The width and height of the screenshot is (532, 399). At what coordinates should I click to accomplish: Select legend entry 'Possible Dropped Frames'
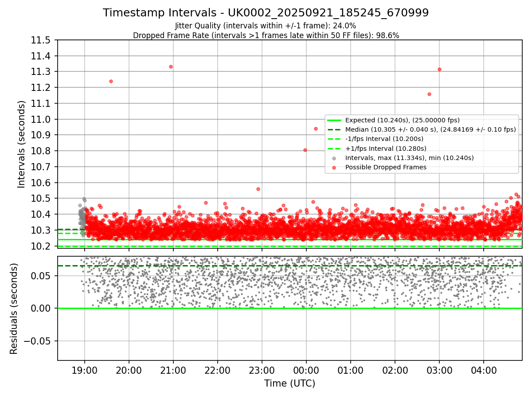coord(386,167)
